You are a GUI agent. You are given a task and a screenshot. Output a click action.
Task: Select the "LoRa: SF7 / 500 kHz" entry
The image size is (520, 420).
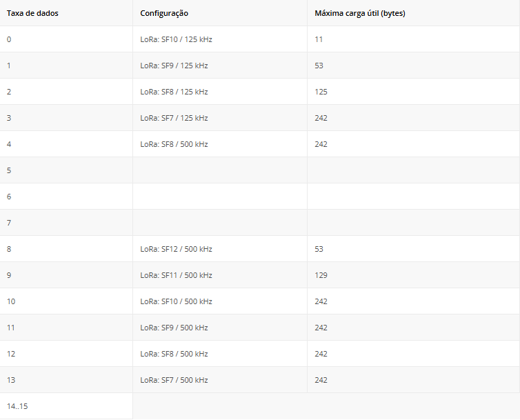click(x=174, y=380)
